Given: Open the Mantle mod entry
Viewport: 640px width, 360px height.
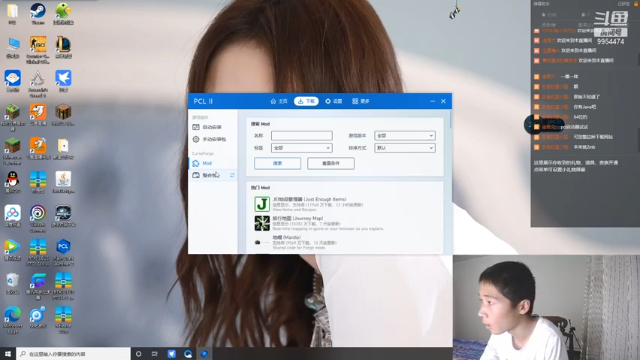Looking at the screenshot, I should click(345, 242).
